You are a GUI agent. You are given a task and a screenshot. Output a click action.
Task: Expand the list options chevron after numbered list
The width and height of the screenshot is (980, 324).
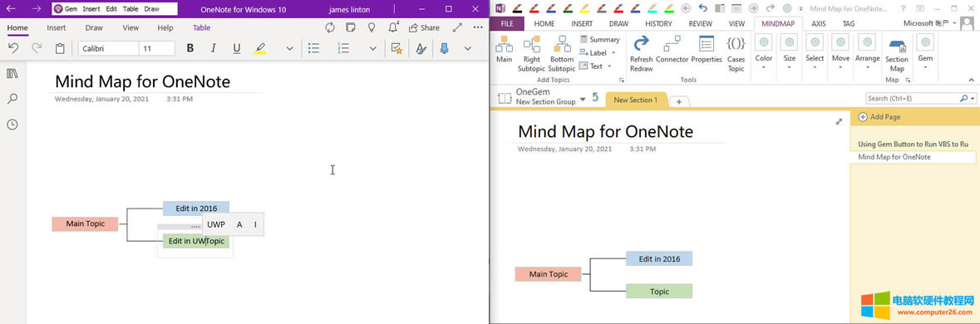coord(372,49)
